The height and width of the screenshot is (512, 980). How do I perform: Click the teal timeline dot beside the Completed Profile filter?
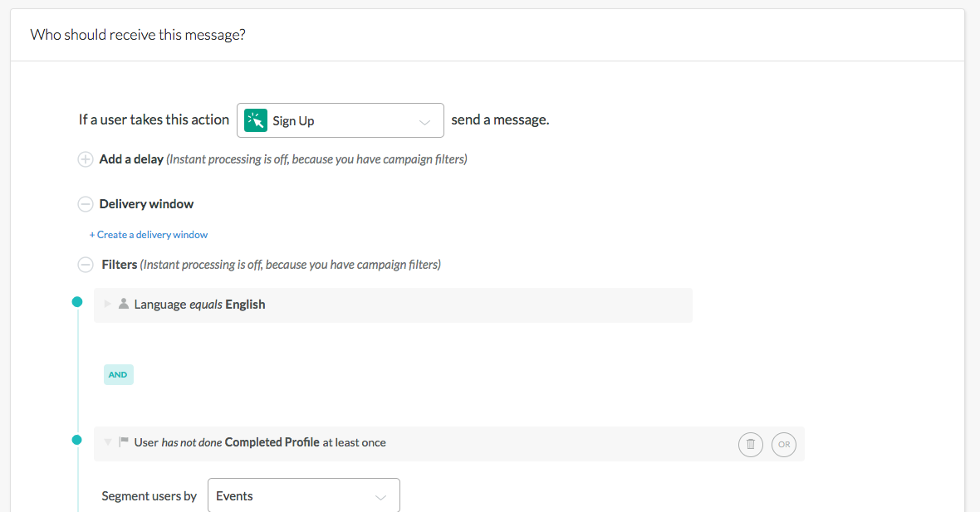coord(77,440)
